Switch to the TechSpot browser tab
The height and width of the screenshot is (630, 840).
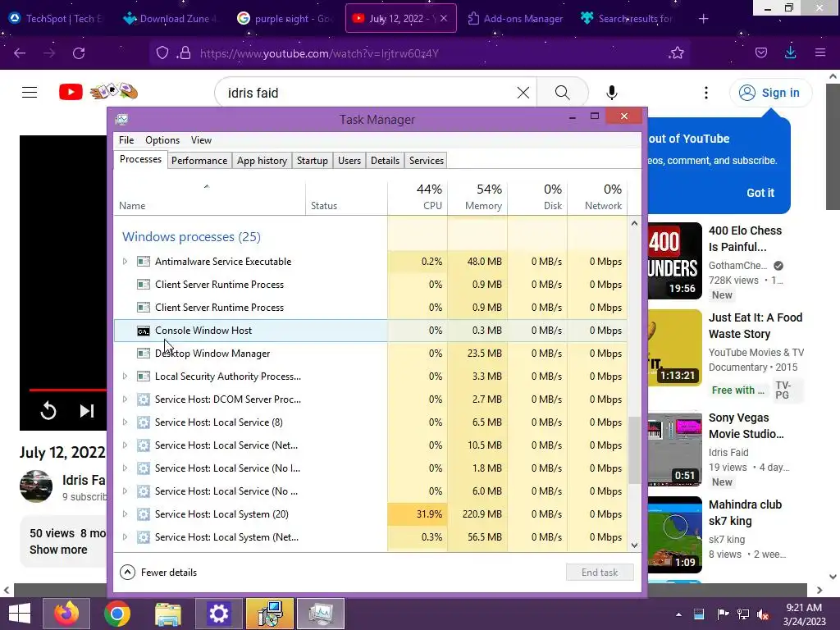[57, 19]
